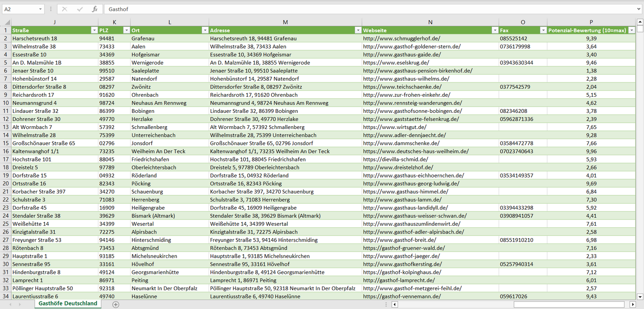Viewport: 644px width, 309px height.
Task: Click the vertical scrollbar up arrow
Action: click(640, 22)
